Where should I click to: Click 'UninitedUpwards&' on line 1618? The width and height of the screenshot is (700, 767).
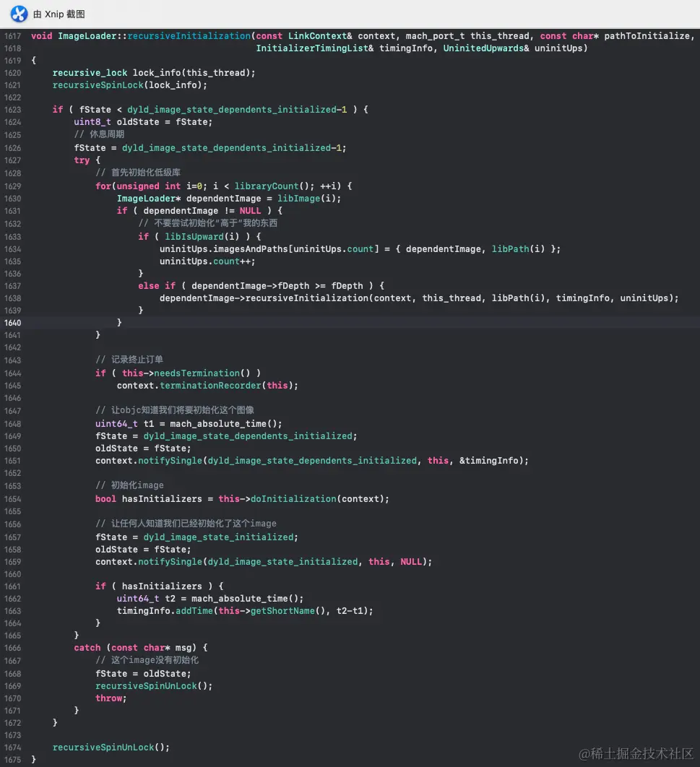pyautogui.click(x=485, y=48)
